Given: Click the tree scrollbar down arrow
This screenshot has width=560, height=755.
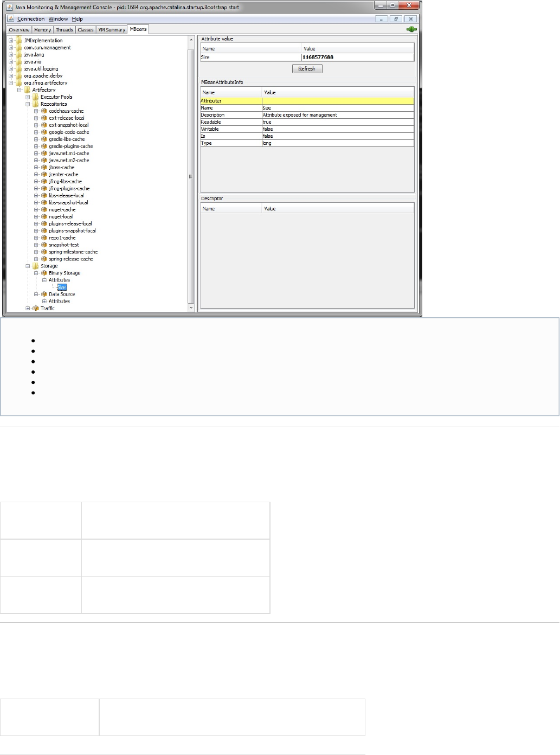Looking at the screenshot, I should click(x=191, y=308).
